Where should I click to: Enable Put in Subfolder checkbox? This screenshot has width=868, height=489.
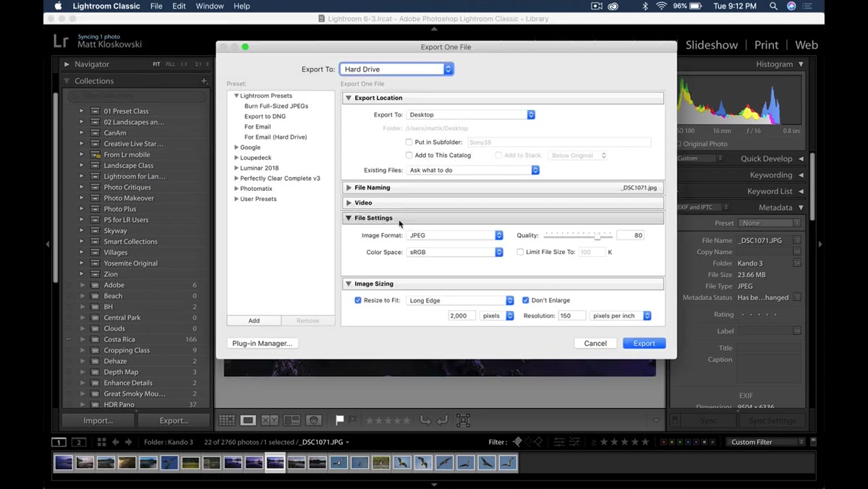[x=409, y=143]
